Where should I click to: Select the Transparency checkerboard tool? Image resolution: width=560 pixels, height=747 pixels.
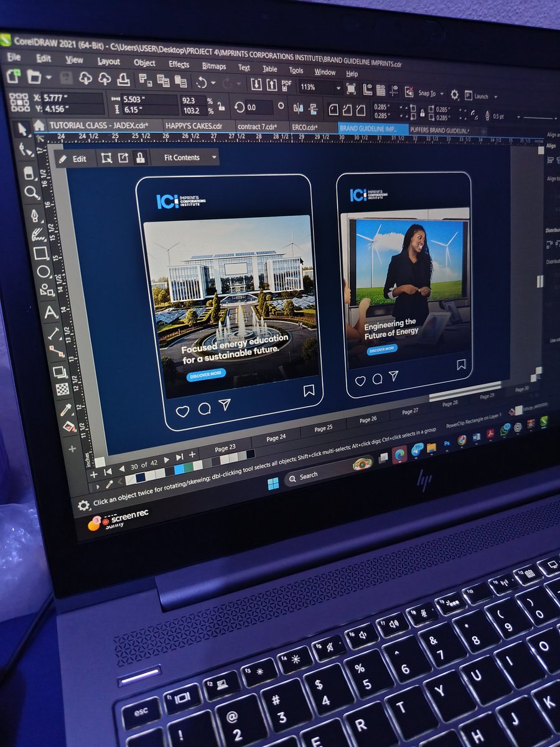63,390
